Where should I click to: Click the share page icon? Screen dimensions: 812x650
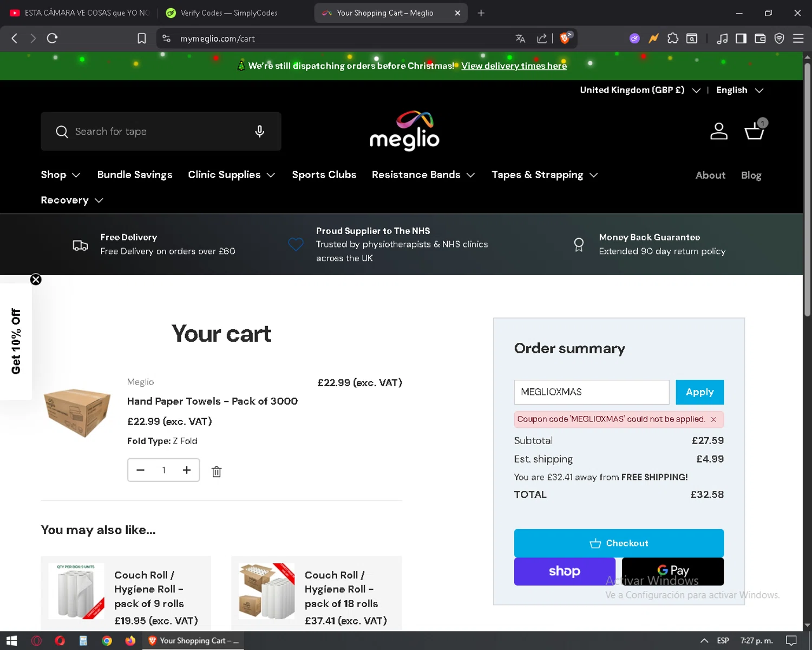tap(541, 38)
